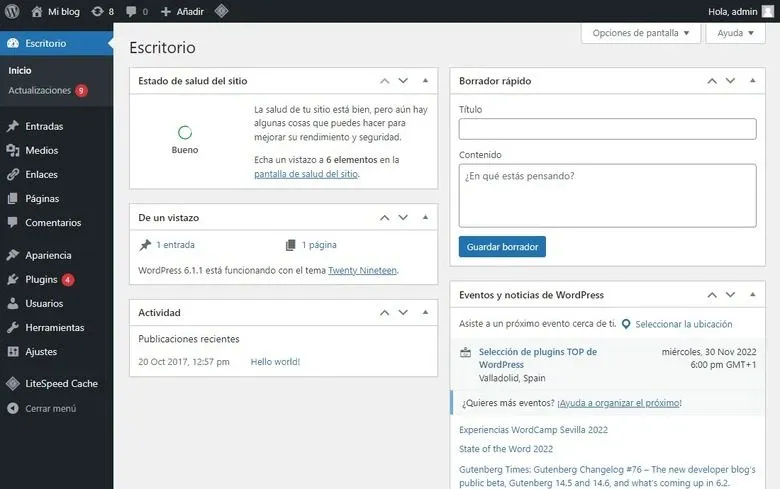
Task: Open the pantalla de salud del sitio link
Action: point(306,174)
